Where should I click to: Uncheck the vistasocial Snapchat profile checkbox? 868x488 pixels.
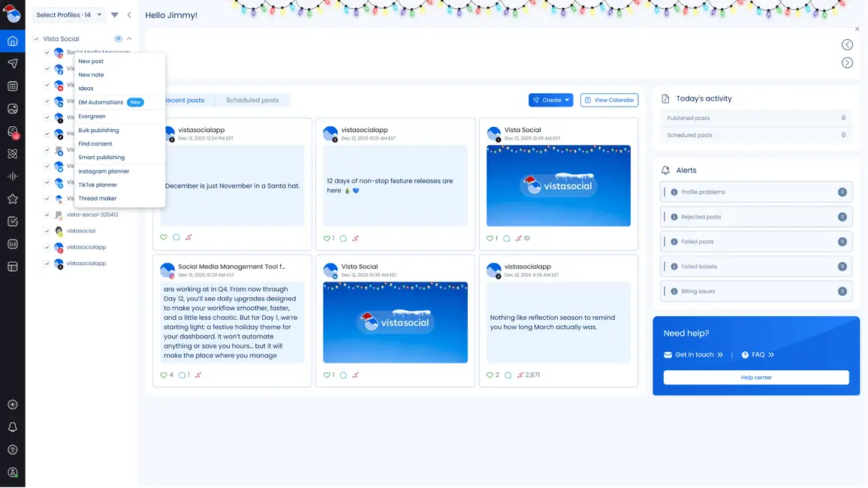47,231
